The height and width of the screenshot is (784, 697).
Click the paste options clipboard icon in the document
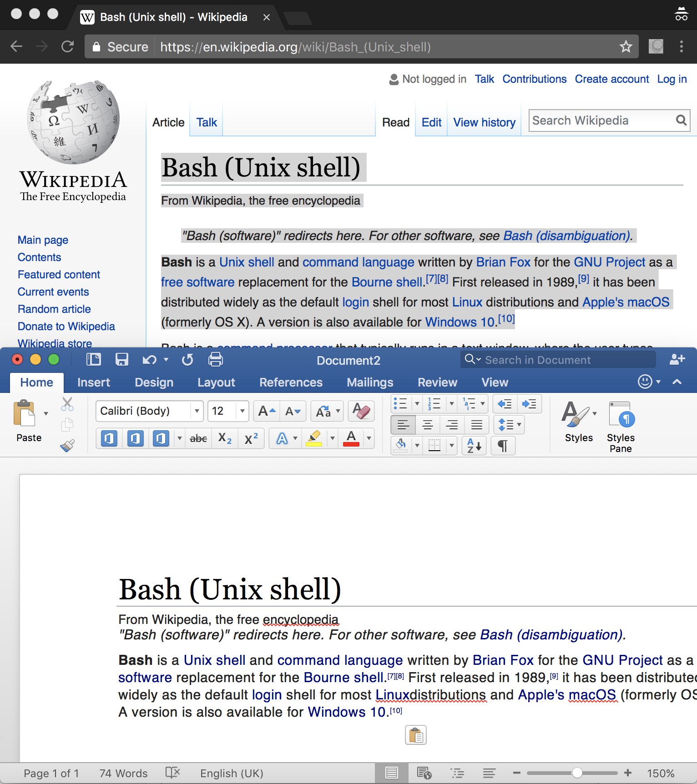coord(416,735)
